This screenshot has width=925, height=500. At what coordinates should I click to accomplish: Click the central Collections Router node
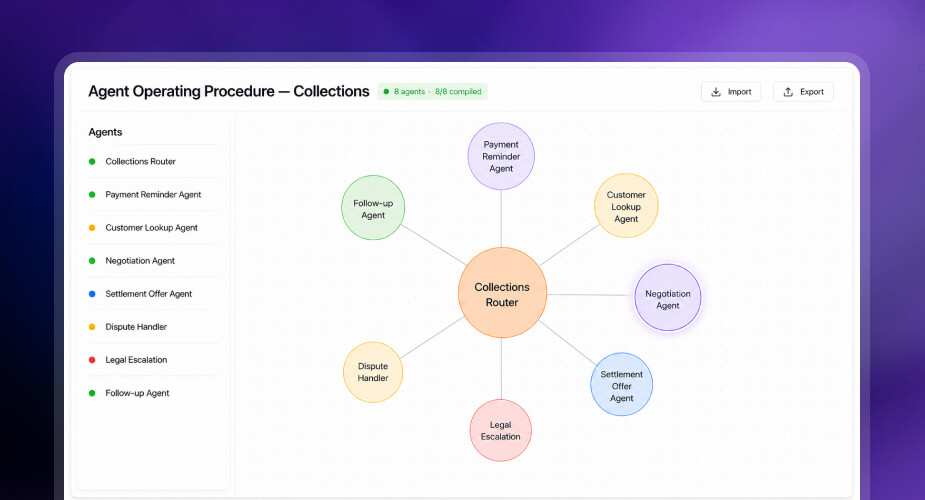click(x=502, y=293)
